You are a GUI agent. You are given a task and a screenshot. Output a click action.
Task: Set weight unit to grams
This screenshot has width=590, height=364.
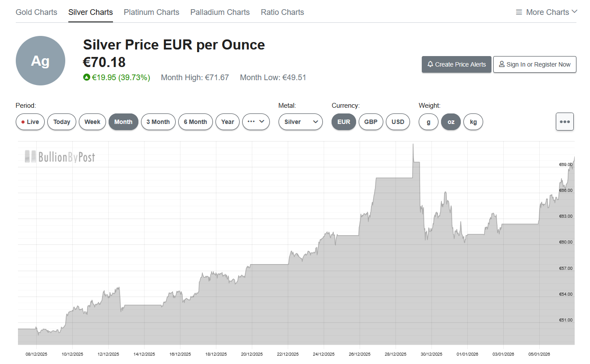429,122
